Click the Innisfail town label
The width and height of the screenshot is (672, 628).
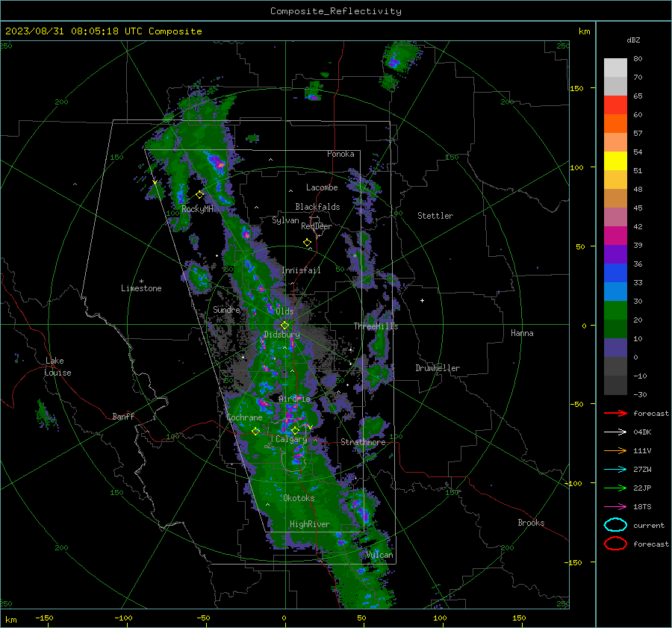301,270
